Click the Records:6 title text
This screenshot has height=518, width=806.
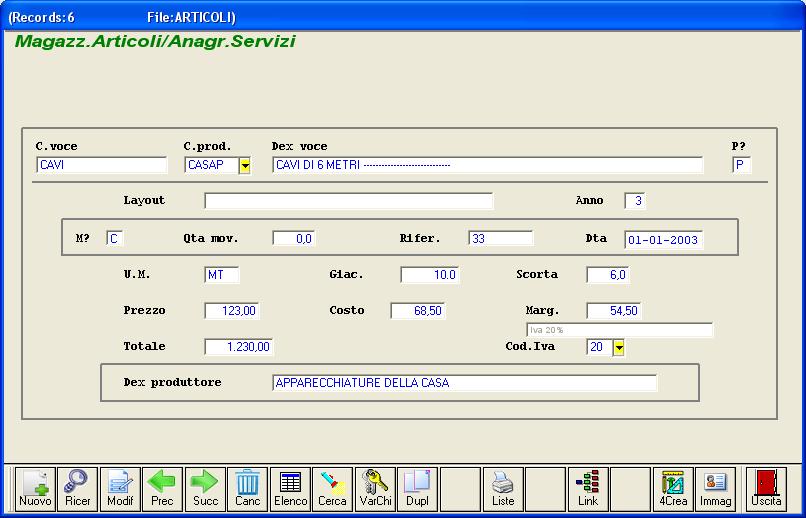pyautogui.click(x=42, y=17)
